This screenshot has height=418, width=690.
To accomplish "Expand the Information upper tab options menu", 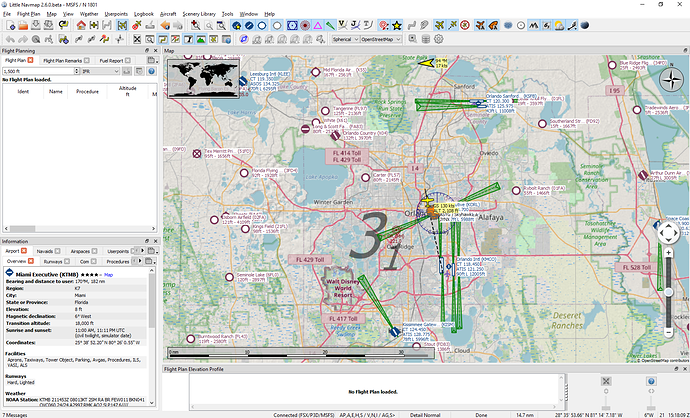I will click(152, 251).
